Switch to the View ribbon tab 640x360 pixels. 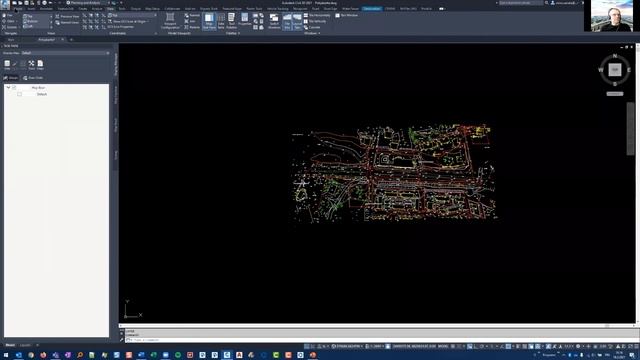[x=111, y=9]
